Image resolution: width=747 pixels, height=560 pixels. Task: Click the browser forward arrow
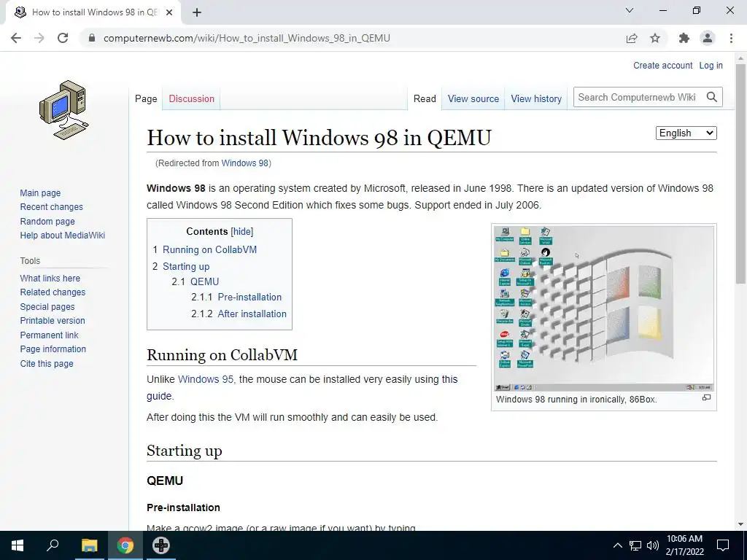point(39,38)
